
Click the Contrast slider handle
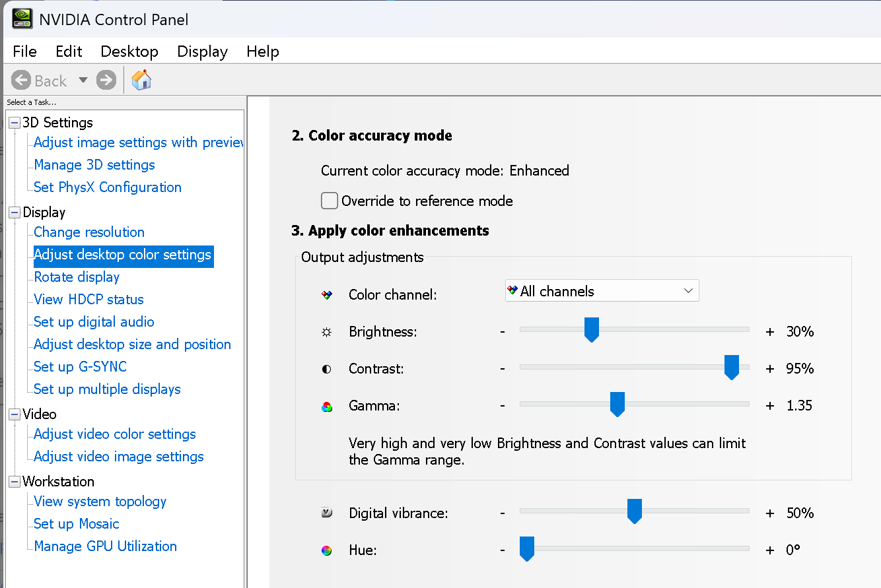[731, 367]
